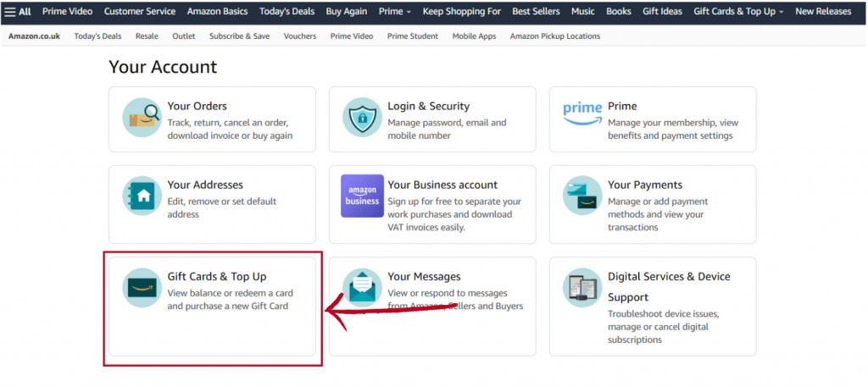Screen dimensions: 868x387
Task: Open the All hamburger menu
Action: (x=18, y=11)
